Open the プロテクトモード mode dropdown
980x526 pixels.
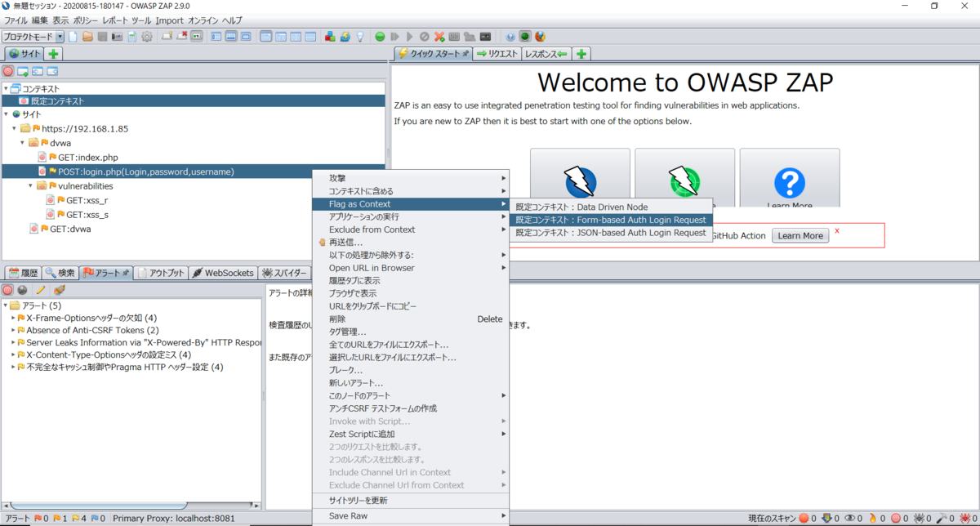33,37
